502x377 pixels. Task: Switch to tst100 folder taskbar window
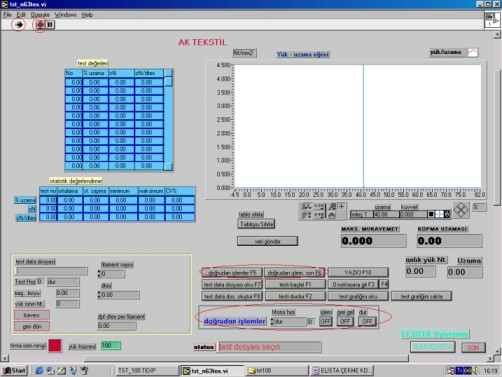277,371
